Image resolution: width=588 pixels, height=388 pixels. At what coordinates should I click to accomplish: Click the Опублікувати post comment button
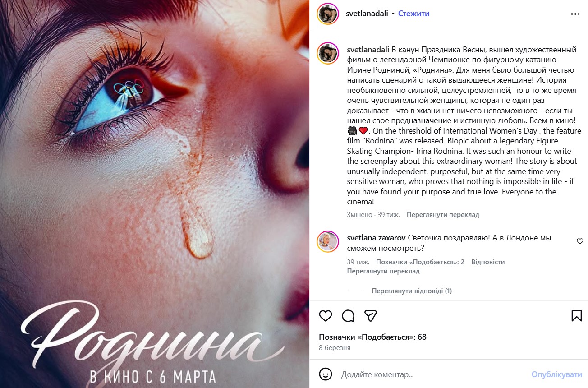tap(557, 374)
